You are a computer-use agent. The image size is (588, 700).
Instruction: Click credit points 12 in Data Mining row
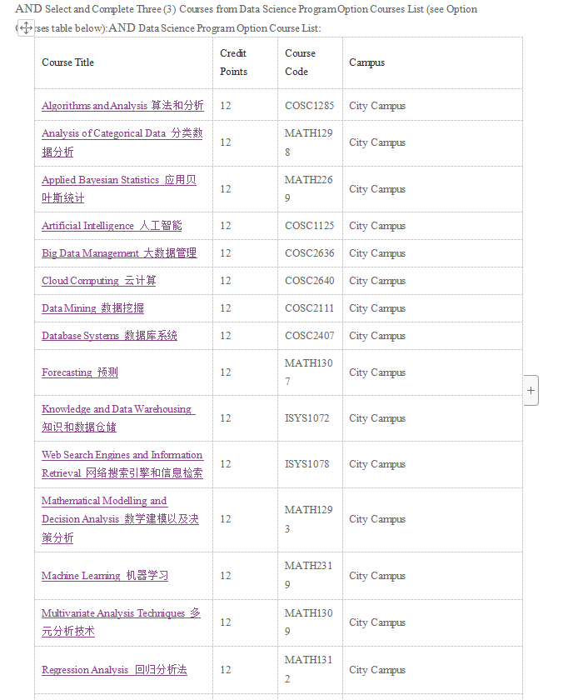[x=226, y=308]
